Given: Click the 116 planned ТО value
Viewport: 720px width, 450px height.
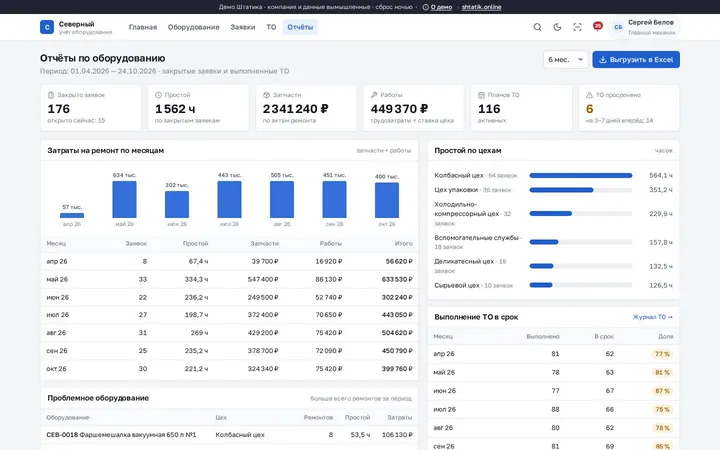Looking at the screenshot, I should tap(489, 109).
